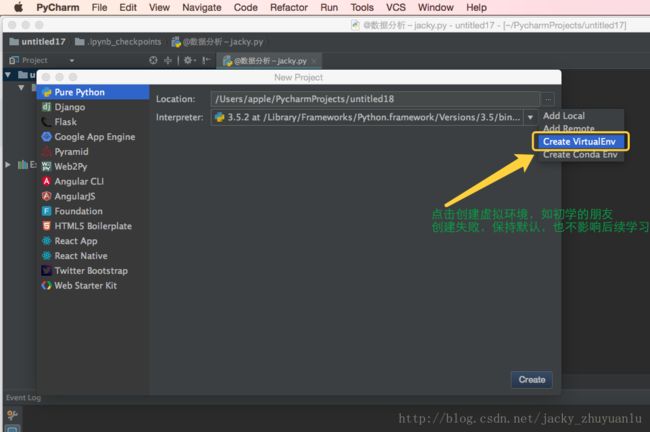Open the Navigate menu
The image size is (650, 432).
pyautogui.click(x=202, y=7)
